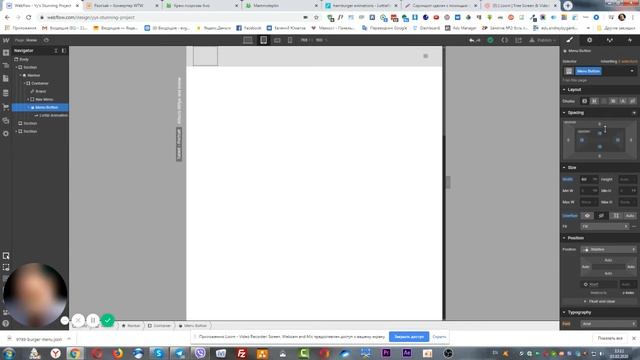Open project Settings gear in left sidebar

[x=6, y=133]
